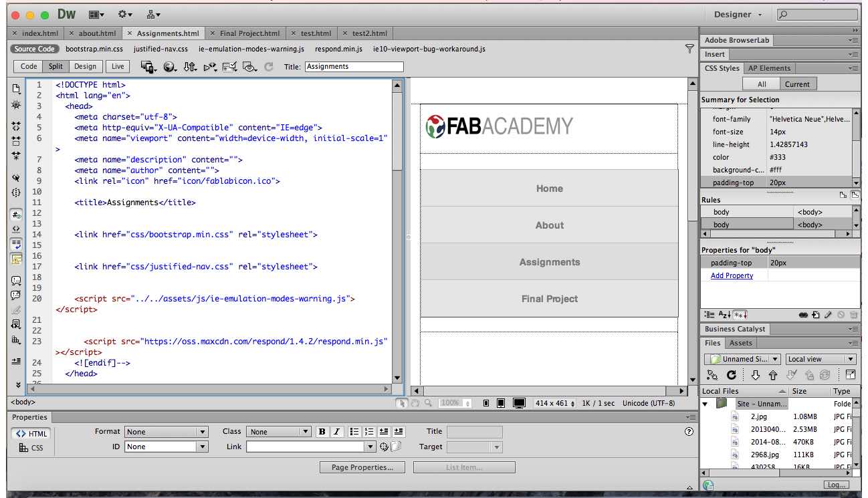The width and height of the screenshot is (868, 498).
Task: Select the Zoom magnifier tool in status bar
Action: (x=428, y=403)
